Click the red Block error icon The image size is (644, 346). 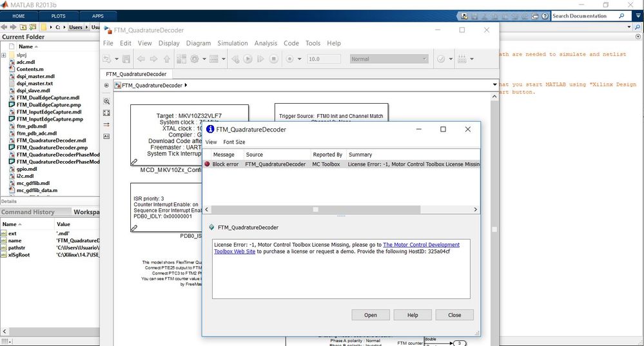[x=208, y=164]
